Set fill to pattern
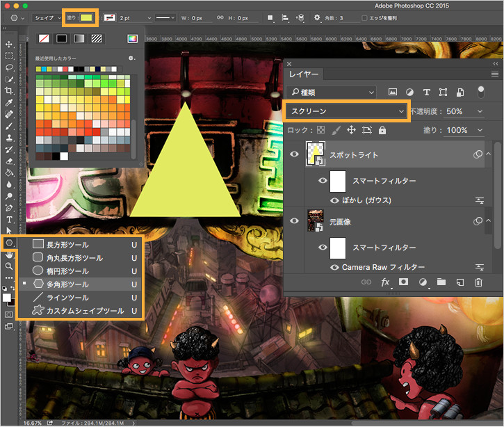This screenshot has width=504, height=427. pos(97,38)
